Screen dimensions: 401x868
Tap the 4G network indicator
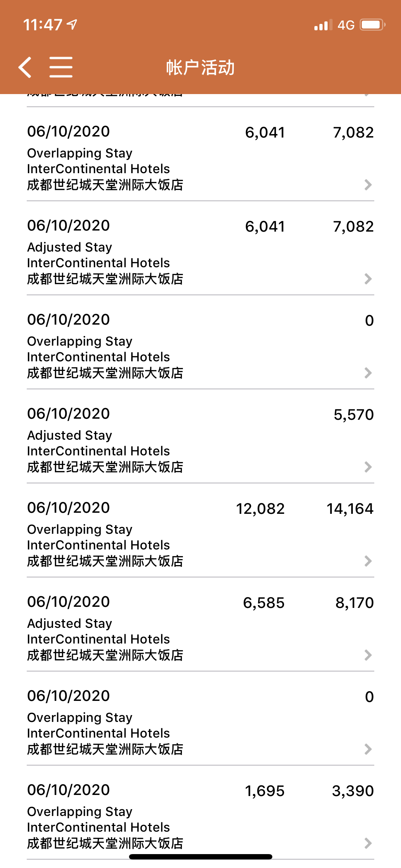click(346, 25)
